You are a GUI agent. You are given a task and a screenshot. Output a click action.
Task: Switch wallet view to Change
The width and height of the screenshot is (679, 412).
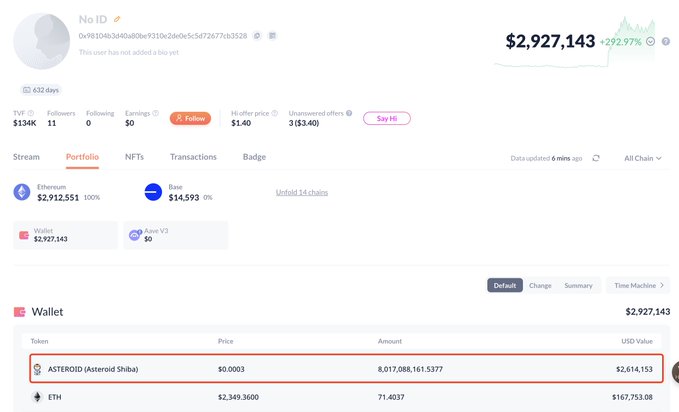(x=540, y=285)
